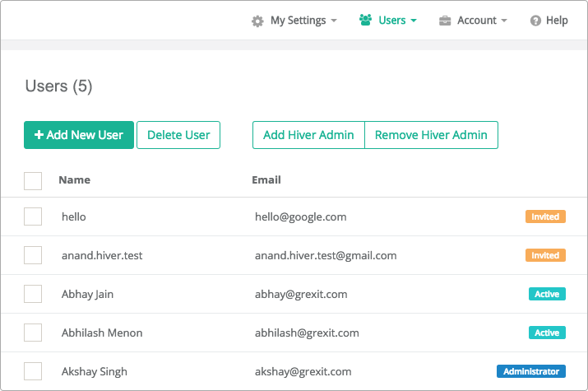Screen dimensions: 588x391
Task: Click the Invited badge for hello
Action: pyautogui.click(x=545, y=216)
